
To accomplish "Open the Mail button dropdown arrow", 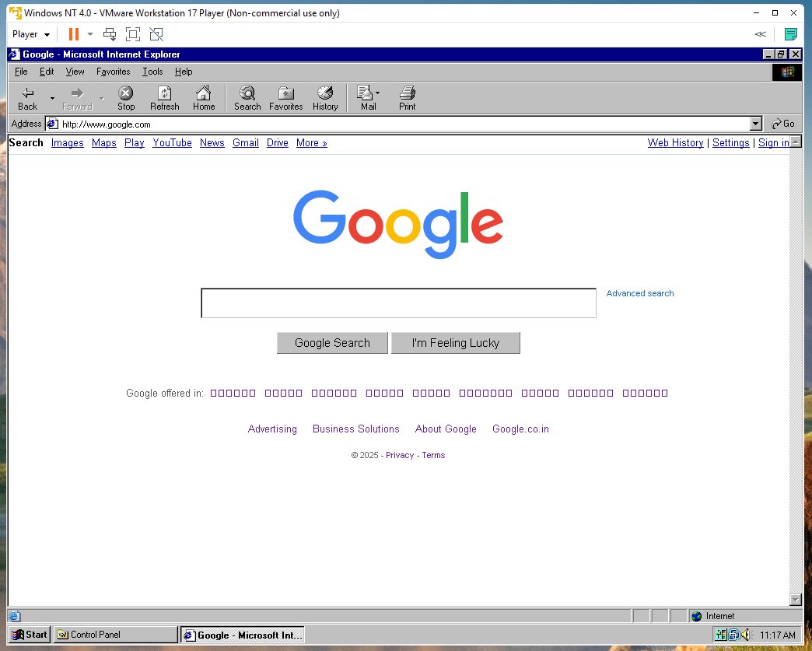I will [x=377, y=93].
